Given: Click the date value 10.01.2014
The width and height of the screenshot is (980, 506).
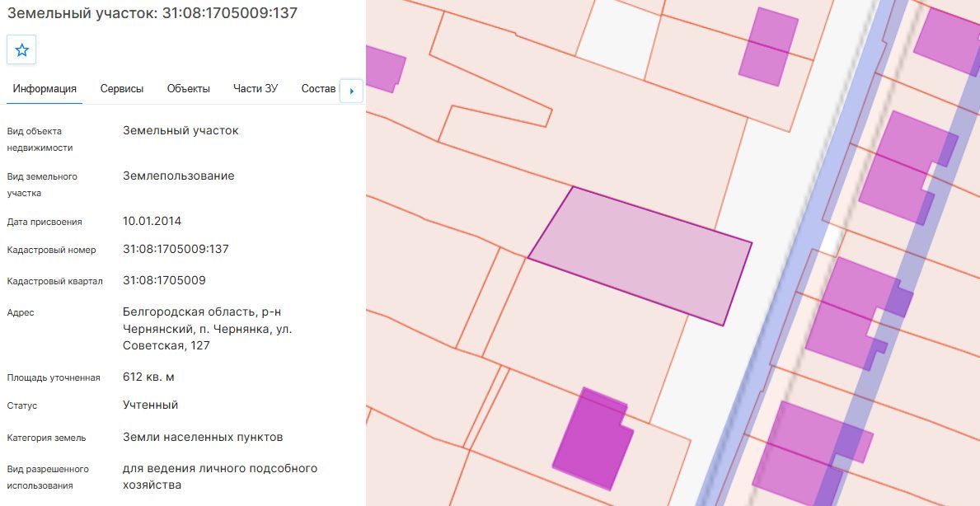Looking at the screenshot, I should (152, 221).
